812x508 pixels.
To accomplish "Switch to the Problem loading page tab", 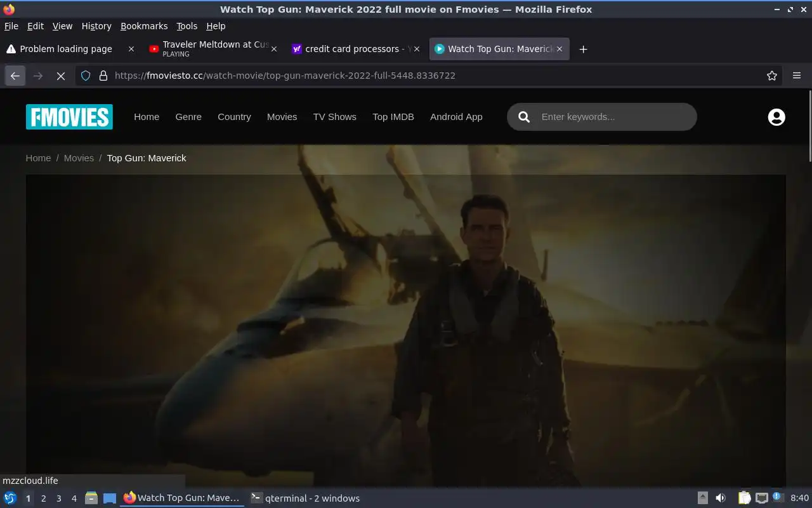I will pos(65,49).
